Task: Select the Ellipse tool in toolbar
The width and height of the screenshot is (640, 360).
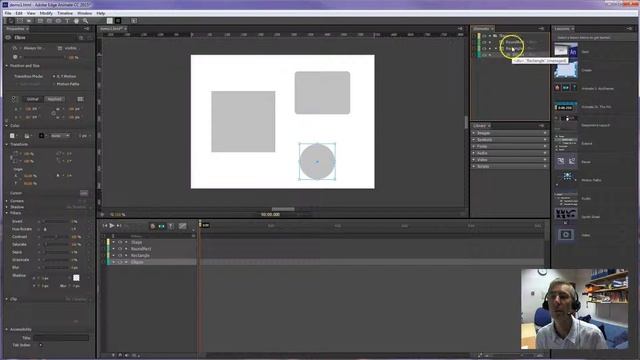Action: coord(58,20)
